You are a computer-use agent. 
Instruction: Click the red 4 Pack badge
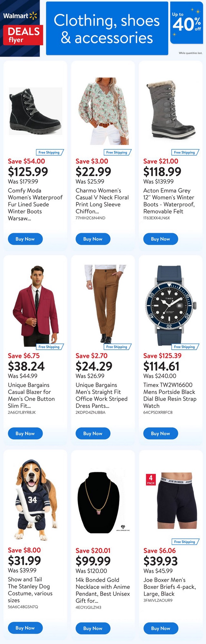pos(151,479)
